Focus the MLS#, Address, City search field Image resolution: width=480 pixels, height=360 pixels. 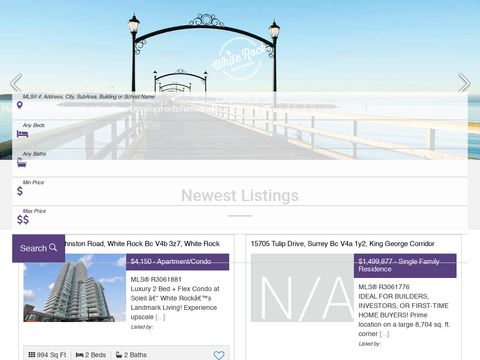[240, 105]
